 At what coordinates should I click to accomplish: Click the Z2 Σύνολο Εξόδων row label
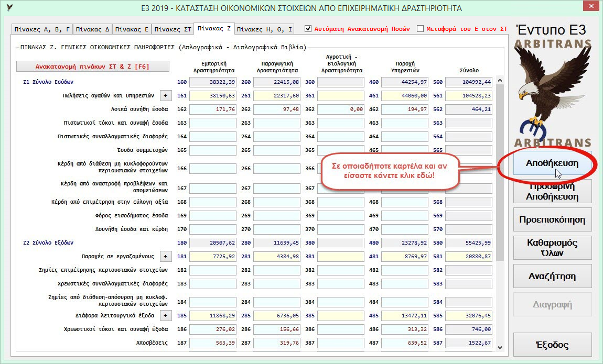(x=48, y=243)
